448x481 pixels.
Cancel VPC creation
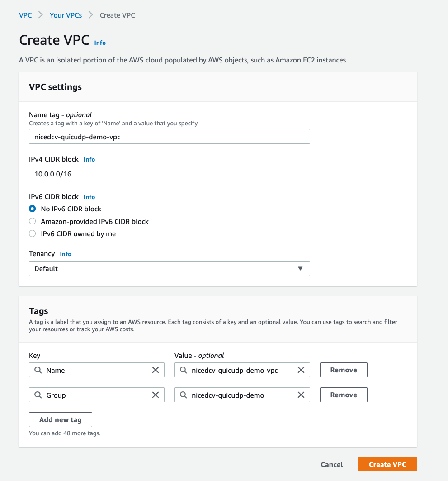[331, 464]
